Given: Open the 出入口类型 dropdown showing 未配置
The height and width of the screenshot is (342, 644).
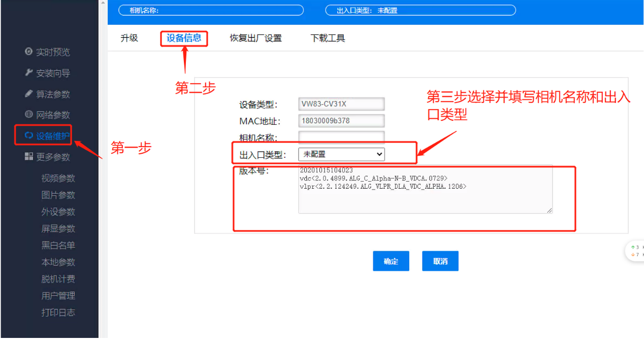Looking at the screenshot, I should pos(341,154).
